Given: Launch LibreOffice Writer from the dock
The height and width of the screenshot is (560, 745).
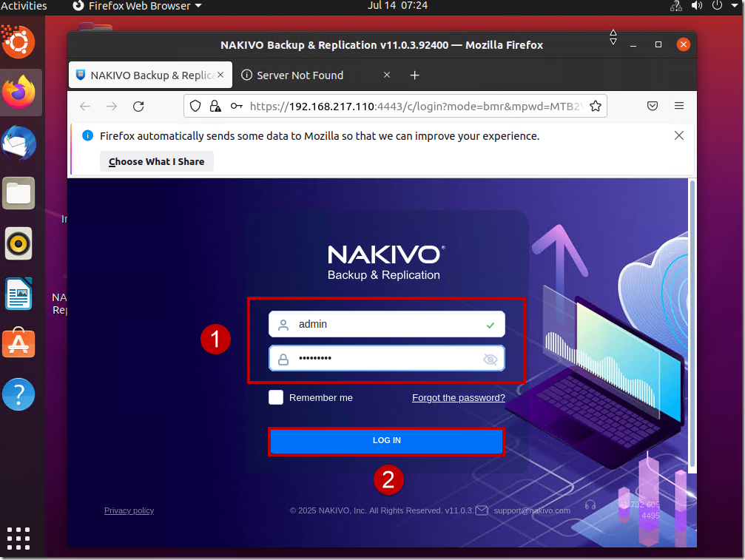Looking at the screenshot, I should (x=19, y=294).
